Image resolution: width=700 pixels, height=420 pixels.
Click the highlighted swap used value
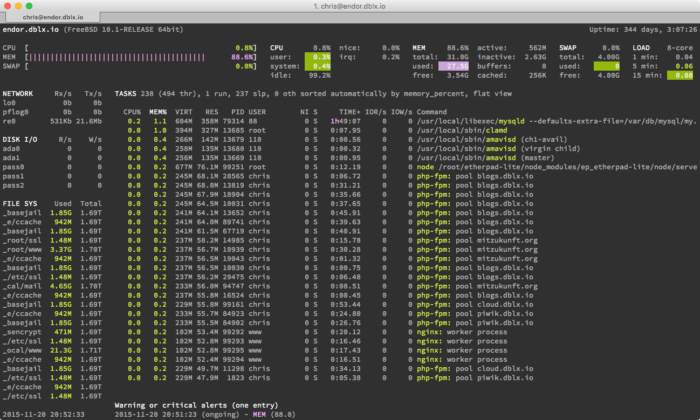pos(606,66)
